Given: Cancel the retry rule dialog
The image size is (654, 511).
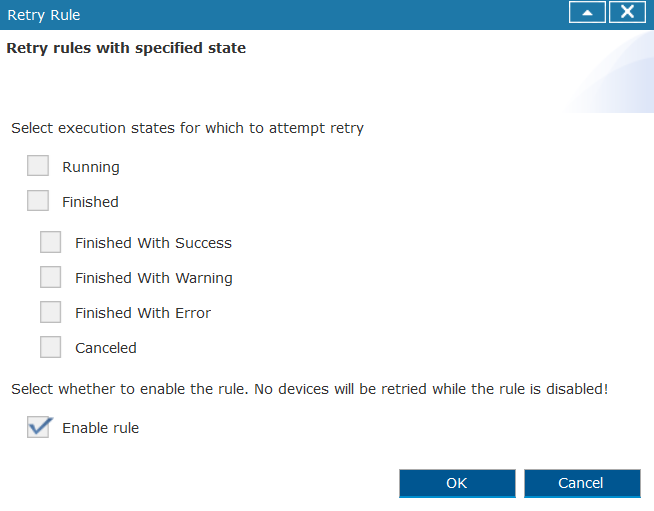Looking at the screenshot, I should [x=582, y=483].
